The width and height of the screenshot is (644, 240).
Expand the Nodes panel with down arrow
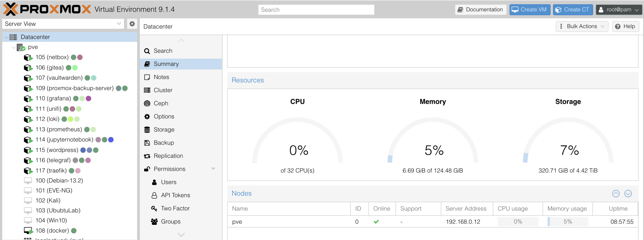click(628, 193)
